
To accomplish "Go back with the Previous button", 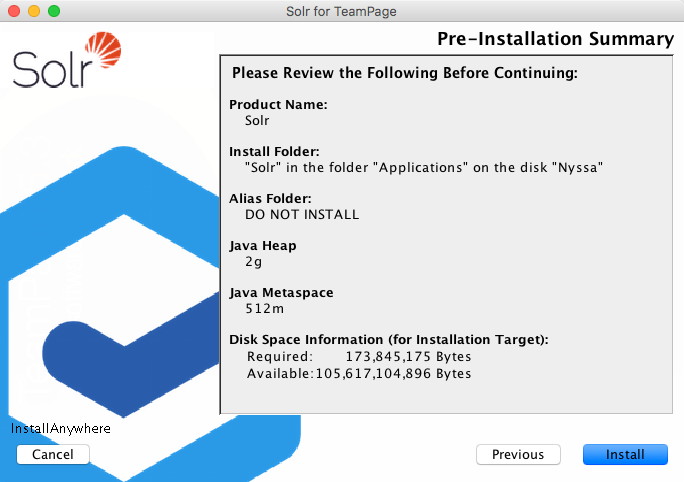I will (517, 454).
